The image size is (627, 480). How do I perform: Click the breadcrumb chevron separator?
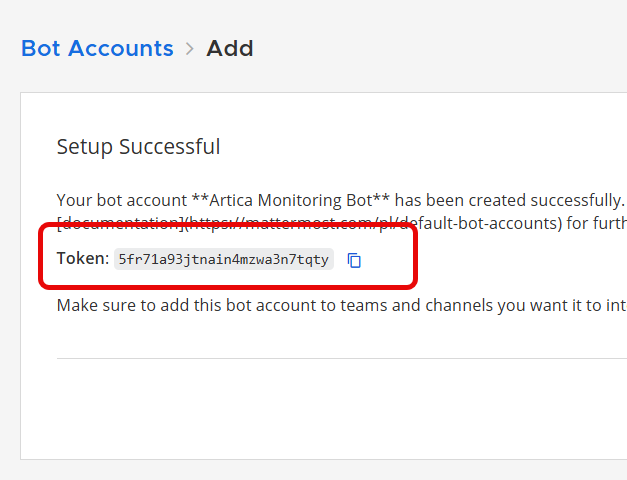[x=190, y=49]
